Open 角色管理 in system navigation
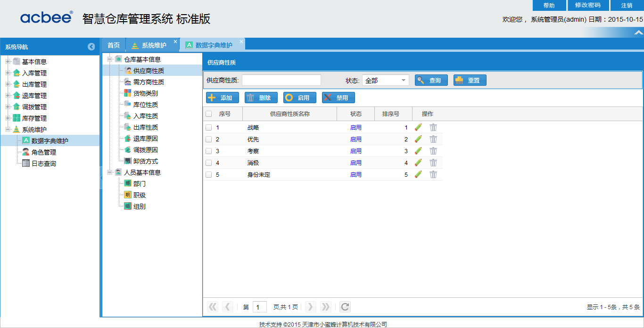The height and width of the screenshot is (328, 644). click(x=44, y=152)
